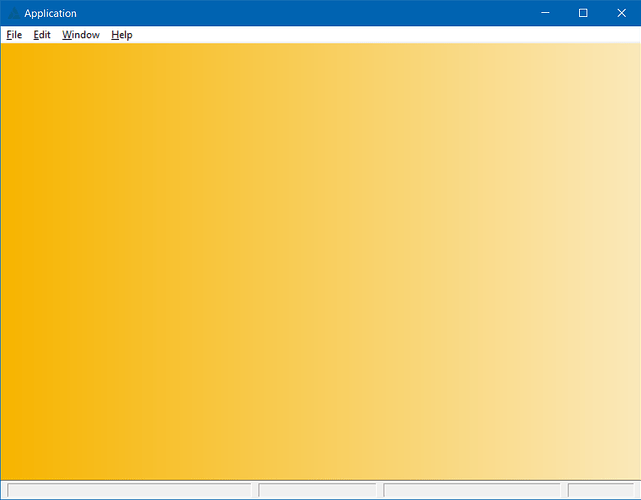Screen dimensions: 641x500
Task: Click the blank title bar space beside Application
Action: 303,13
